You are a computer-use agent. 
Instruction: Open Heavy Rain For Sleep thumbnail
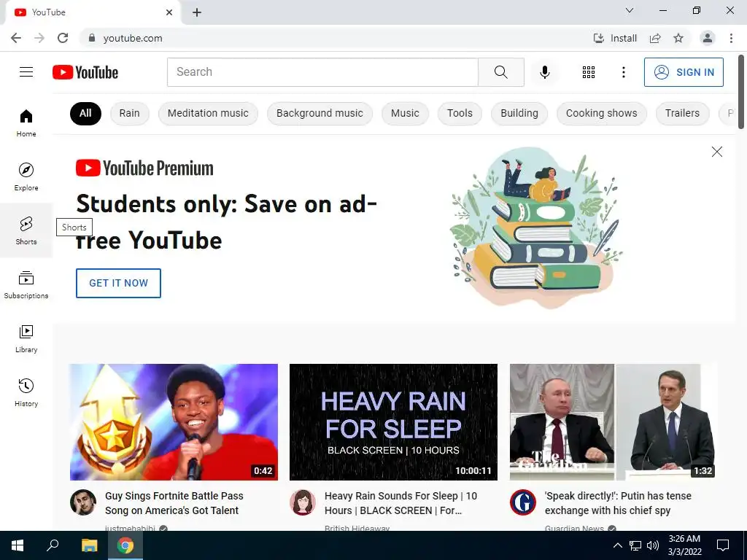pyautogui.click(x=393, y=422)
